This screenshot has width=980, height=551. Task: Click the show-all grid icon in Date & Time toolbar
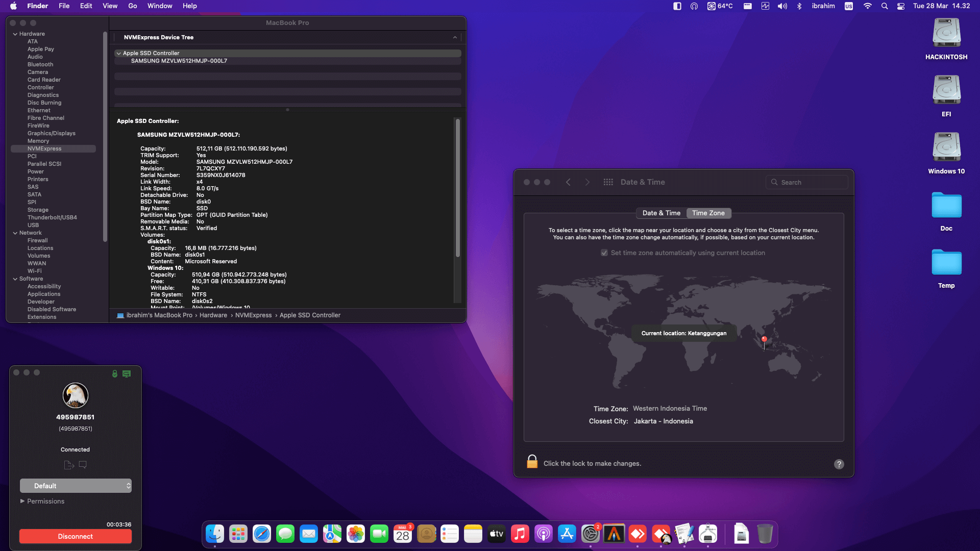click(608, 182)
